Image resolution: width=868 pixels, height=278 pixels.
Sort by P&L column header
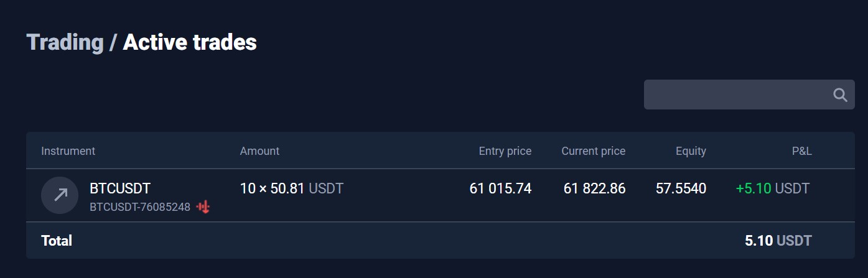pyautogui.click(x=801, y=151)
